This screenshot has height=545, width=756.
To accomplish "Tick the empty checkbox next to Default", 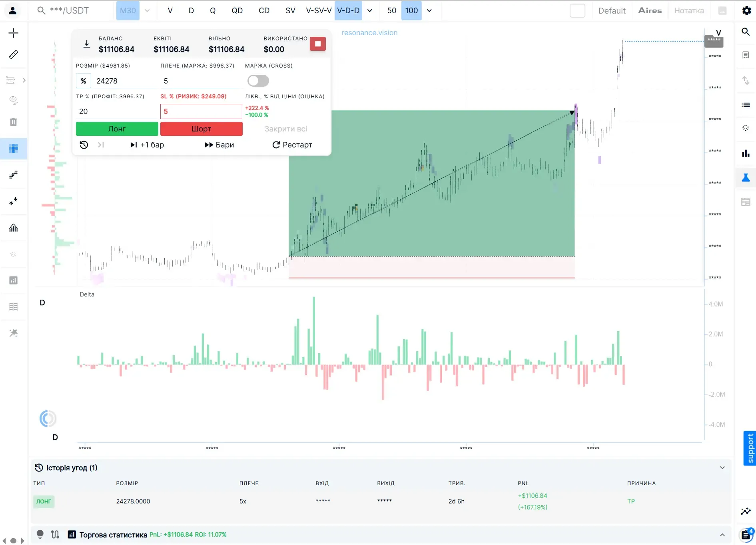I will click(x=577, y=10).
